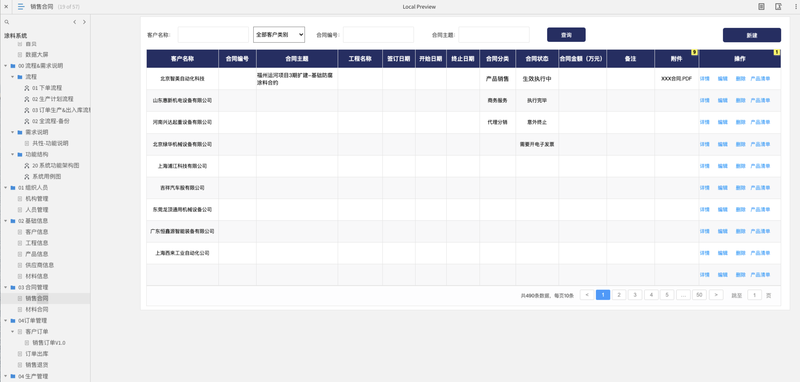Click the 新建 button
Screen dimensions: 800x382
[752, 35]
